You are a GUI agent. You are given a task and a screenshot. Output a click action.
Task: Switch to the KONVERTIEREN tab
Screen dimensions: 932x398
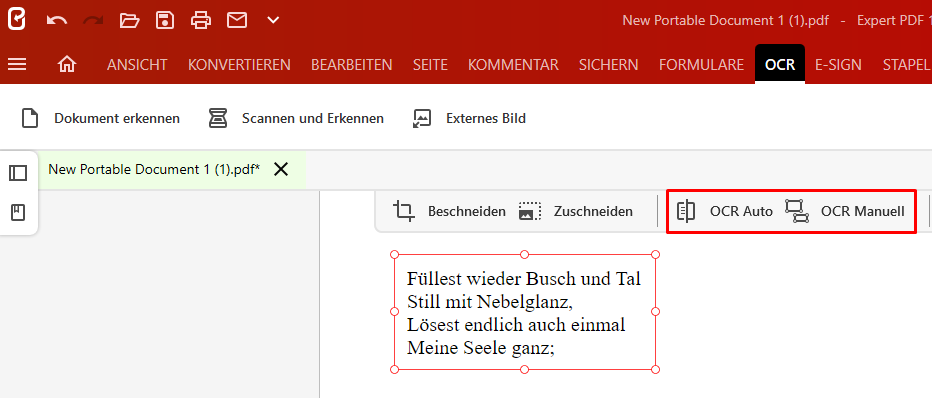tap(239, 65)
